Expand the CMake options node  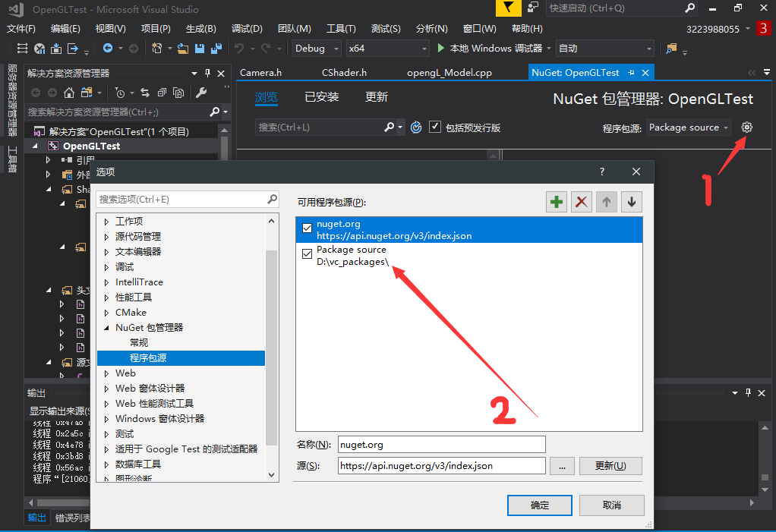[106, 313]
